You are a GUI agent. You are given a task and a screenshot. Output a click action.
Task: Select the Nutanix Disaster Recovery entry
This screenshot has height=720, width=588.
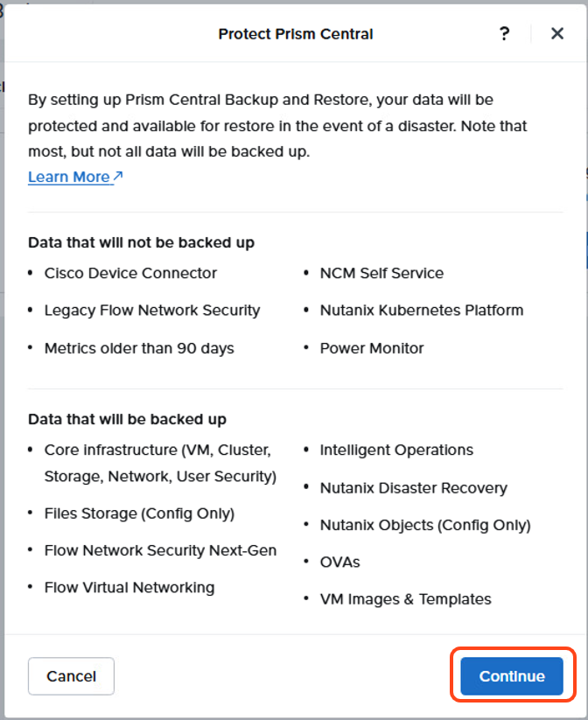[413, 487]
